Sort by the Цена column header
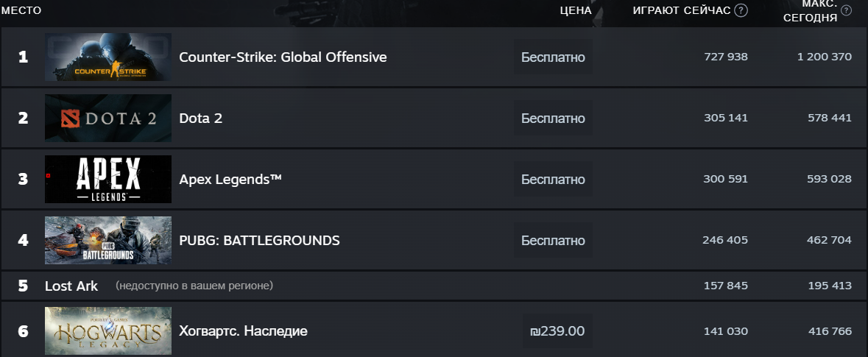Image resolution: width=868 pixels, height=357 pixels. tap(575, 10)
